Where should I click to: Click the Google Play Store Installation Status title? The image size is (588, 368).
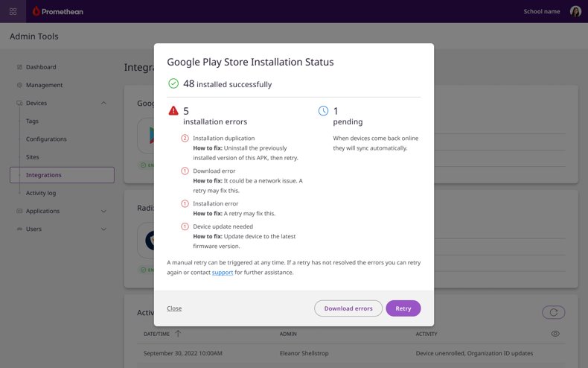click(250, 62)
